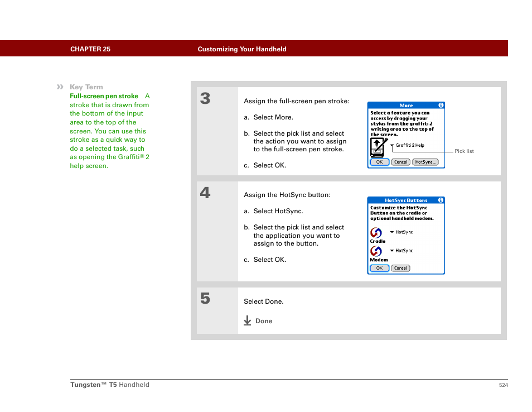Image resolution: width=532 pixels, height=412 pixels.
Task: Click 'Assign the HotSync button:' text
Action: click(x=287, y=195)
